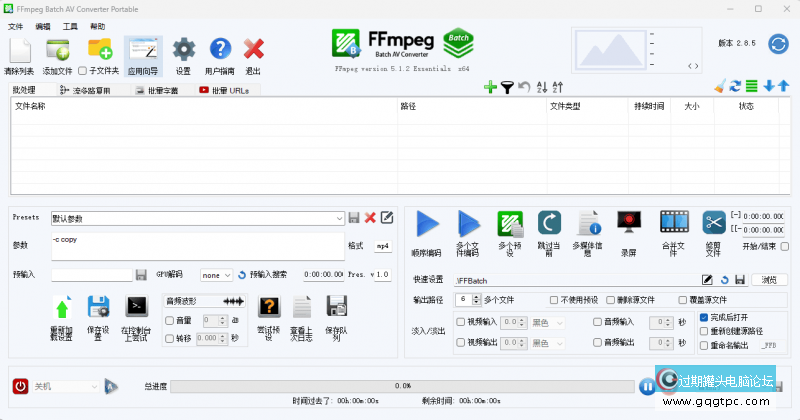Click the 浏览 browse button
The image size is (800, 420).
coord(768,280)
